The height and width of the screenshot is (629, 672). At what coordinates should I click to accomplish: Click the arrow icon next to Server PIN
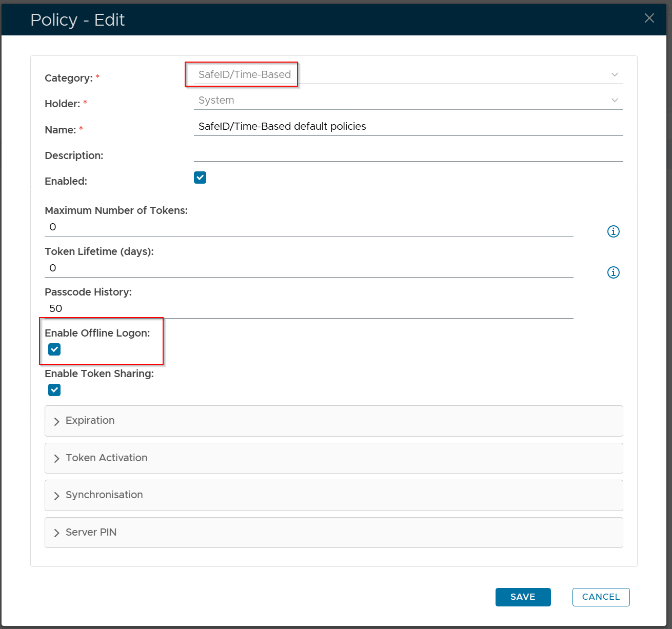click(x=57, y=533)
